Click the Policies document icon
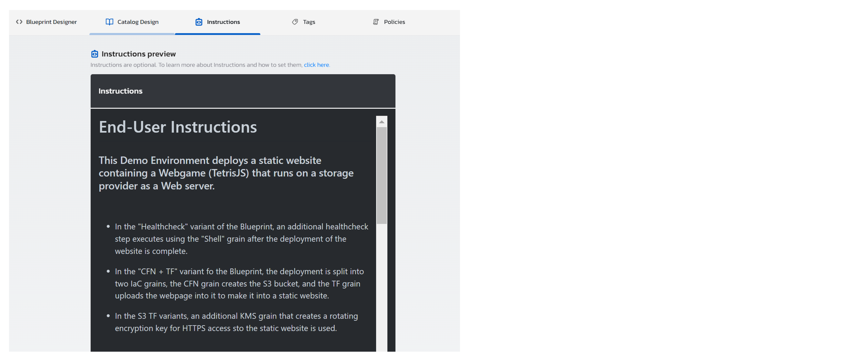 click(x=376, y=22)
